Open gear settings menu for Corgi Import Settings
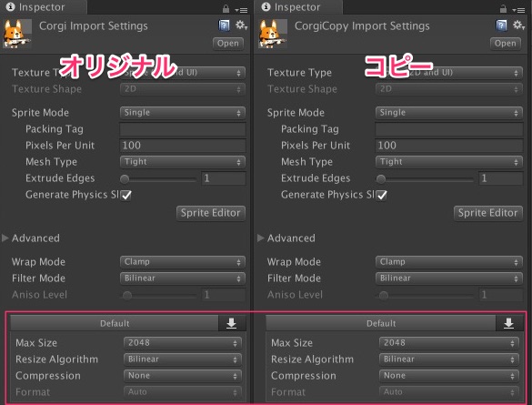The image size is (532, 405). tap(241, 25)
